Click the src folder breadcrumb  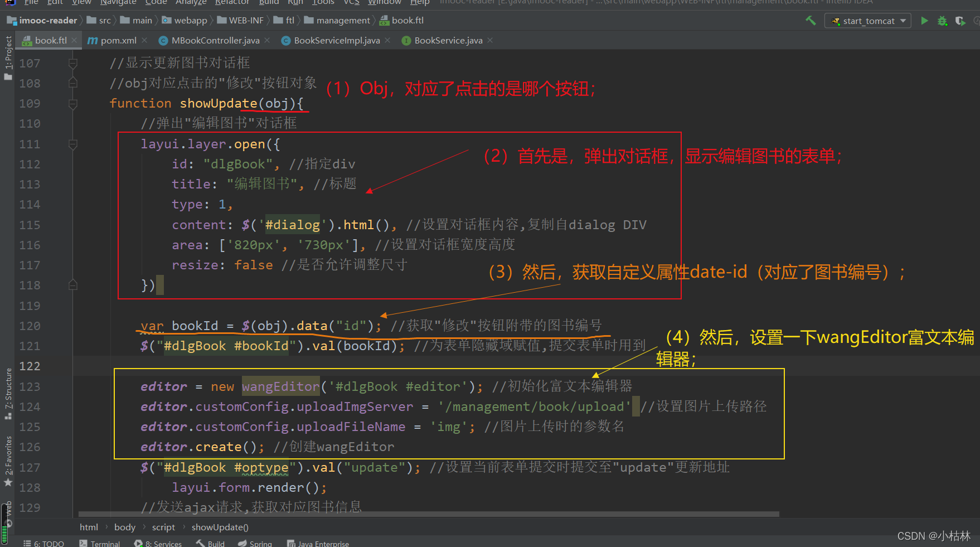pyautogui.click(x=99, y=21)
